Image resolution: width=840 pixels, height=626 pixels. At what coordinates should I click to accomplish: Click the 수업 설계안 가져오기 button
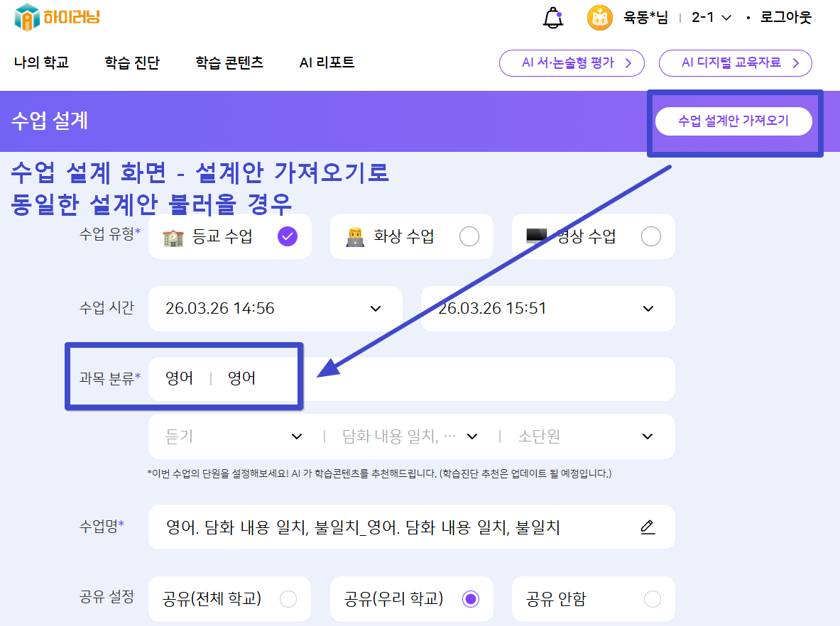(733, 121)
